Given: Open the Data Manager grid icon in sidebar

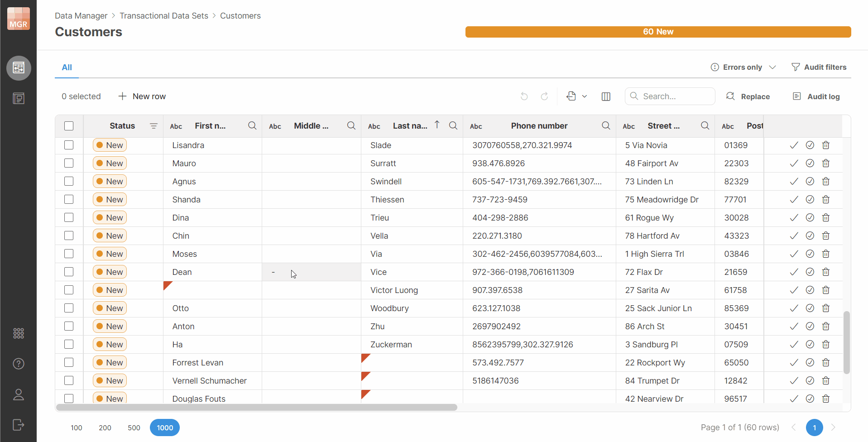Looking at the screenshot, I should [19, 68].
